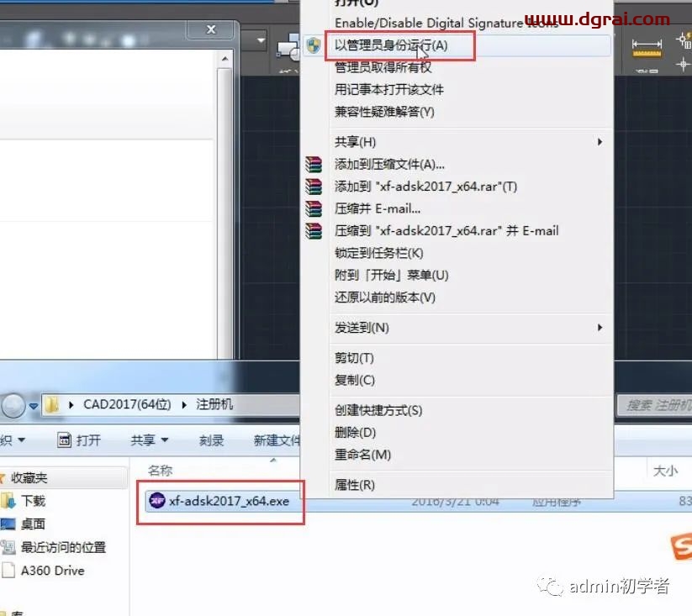Viewport: 692px width, 616px height.
Task: Open 最近访问的位置 in navigation pane
Action: [x=64, y=547]
